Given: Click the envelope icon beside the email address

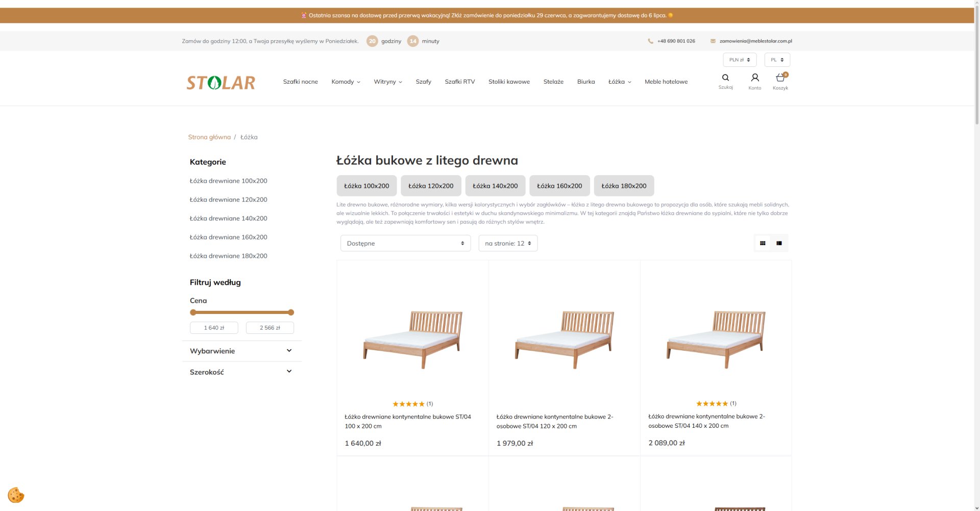Looking at the screenshot, I should coord(713,41).
